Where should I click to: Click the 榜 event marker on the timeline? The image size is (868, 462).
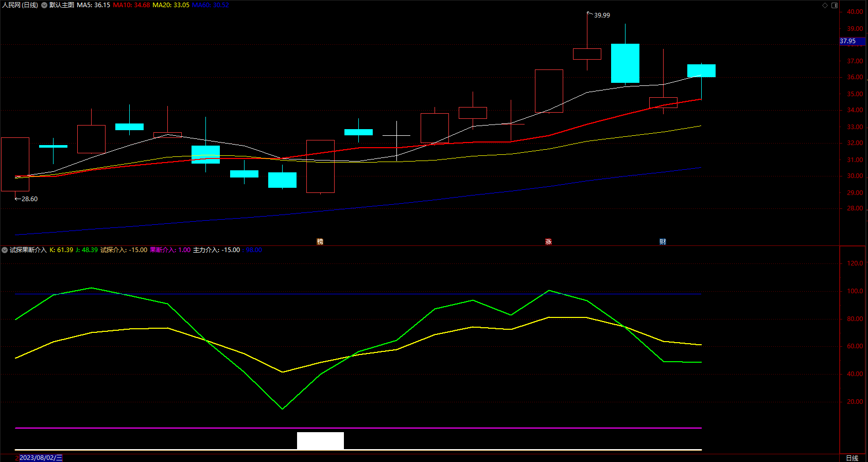[320, 241]
